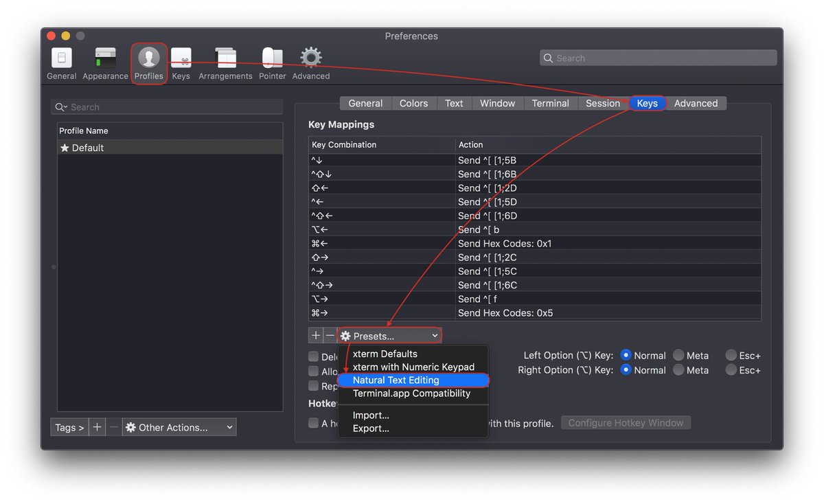Open the Presets... dropdown
The width and height of the screenshot is (824, 504).
tap(389, 336)
